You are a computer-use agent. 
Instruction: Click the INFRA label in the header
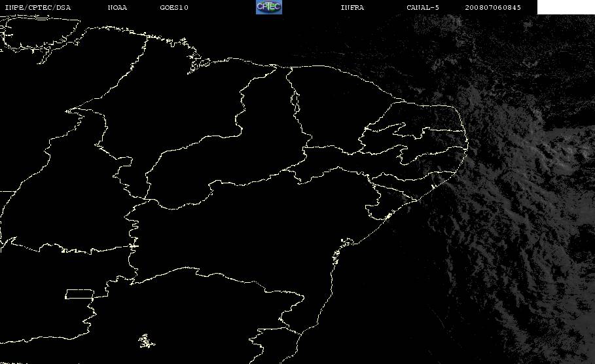point(352,8)
